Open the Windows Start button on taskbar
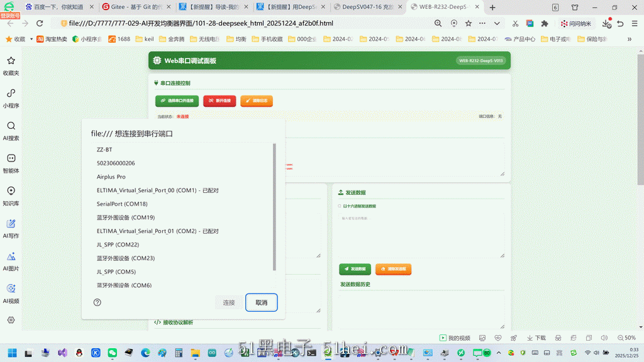Image resolution: width=644 pixels, height=362 pixels. coord(13,353)
